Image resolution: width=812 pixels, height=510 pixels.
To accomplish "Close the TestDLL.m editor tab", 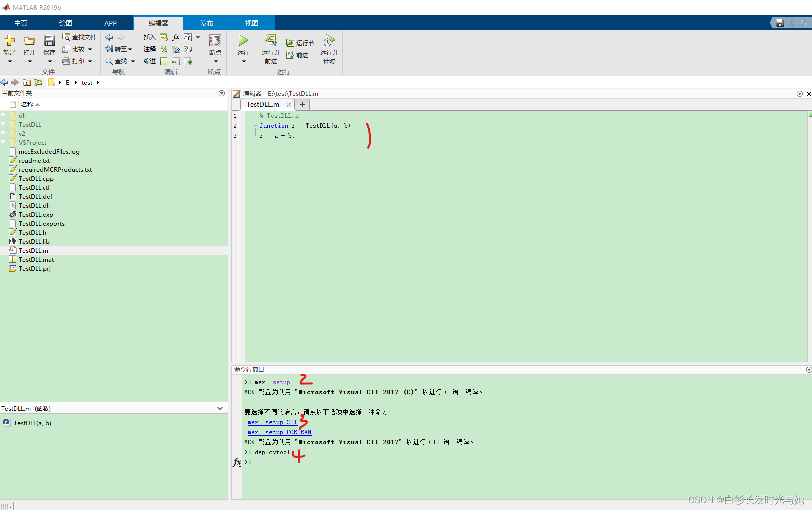I will click(289, 105).
